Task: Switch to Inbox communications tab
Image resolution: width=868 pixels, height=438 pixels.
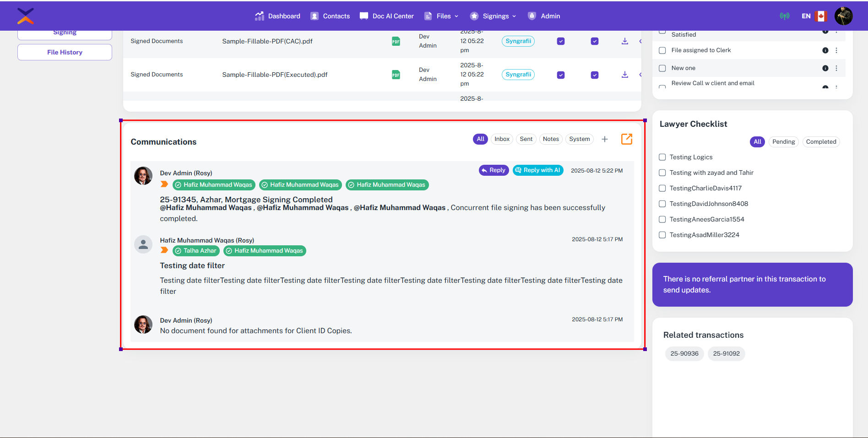Action: [502, 139]
